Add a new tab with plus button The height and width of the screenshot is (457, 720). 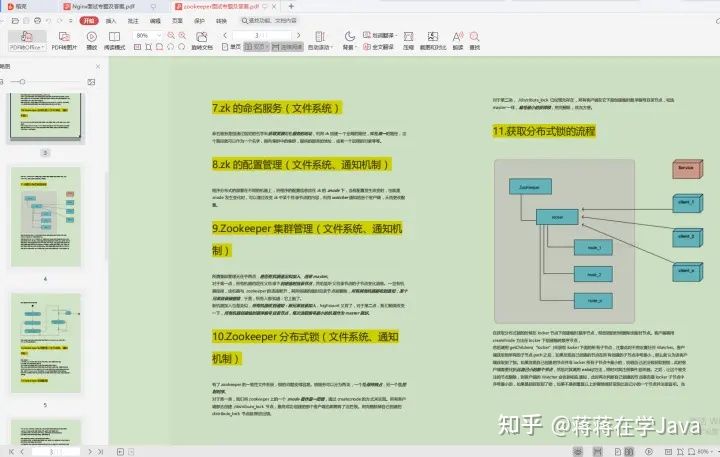[x=291, y=6]
